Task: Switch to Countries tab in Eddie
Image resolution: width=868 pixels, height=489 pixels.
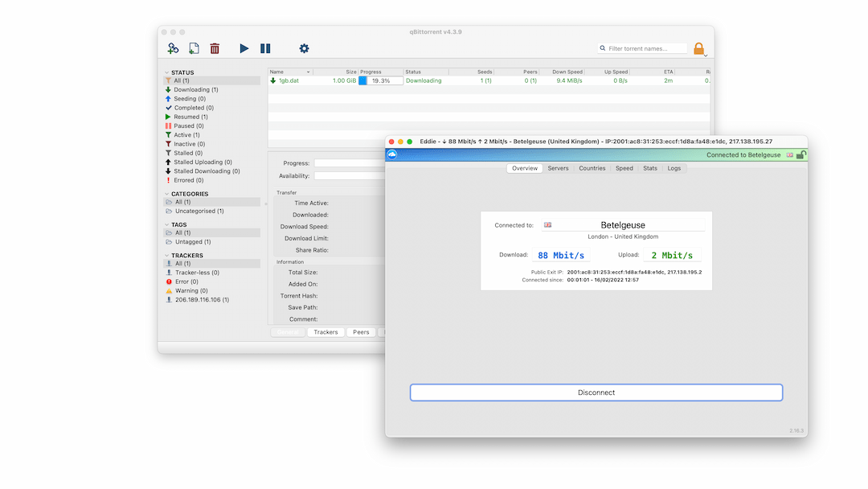Action: (x=592, y=168)
